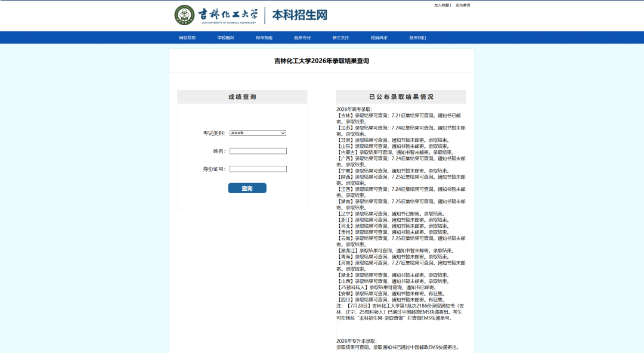Click the 身份证号 input field
This screenshot has width=644, height=353.
point(258,169)
